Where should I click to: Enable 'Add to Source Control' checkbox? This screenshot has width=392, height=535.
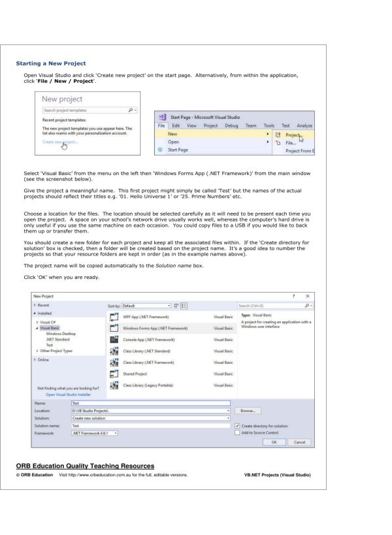[x=237, y=432]
